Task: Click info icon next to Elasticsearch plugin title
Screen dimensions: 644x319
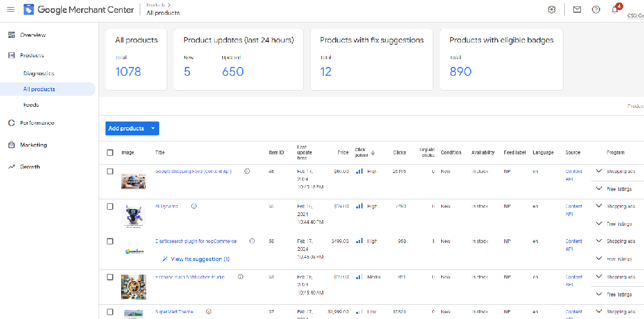Action: pyautogui.click(x=252, y=241)
